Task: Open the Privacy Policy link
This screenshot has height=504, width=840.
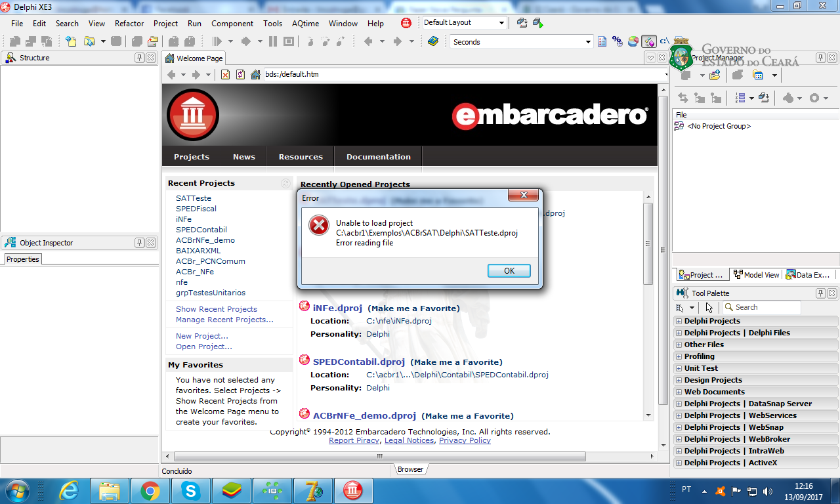Action: click(x=465, y=440)
